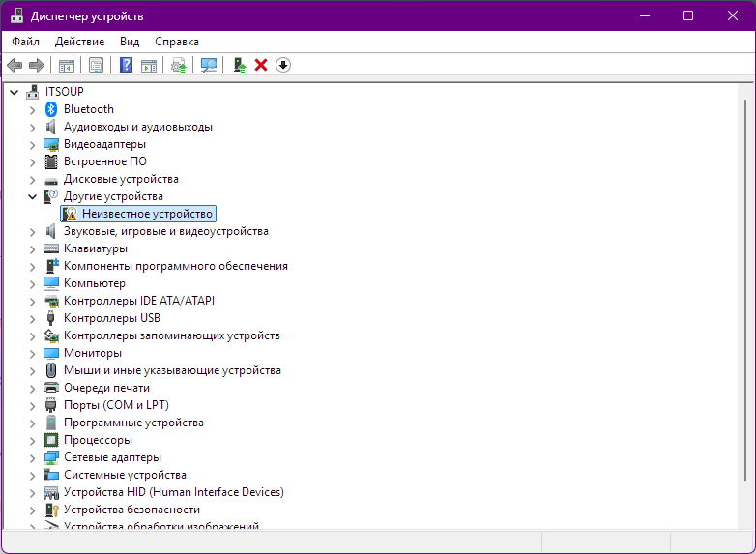
Task: Scan for hardware changes icon
Action: point(209,65)
